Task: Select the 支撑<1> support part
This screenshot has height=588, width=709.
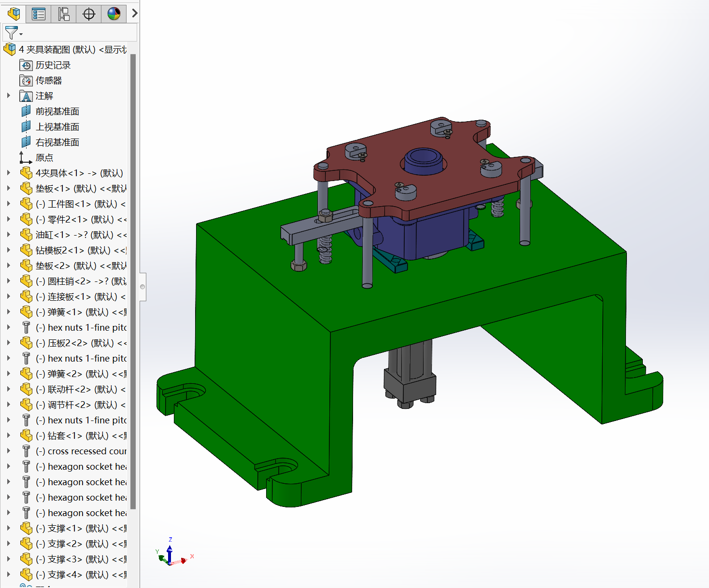Action: point(72,529)
